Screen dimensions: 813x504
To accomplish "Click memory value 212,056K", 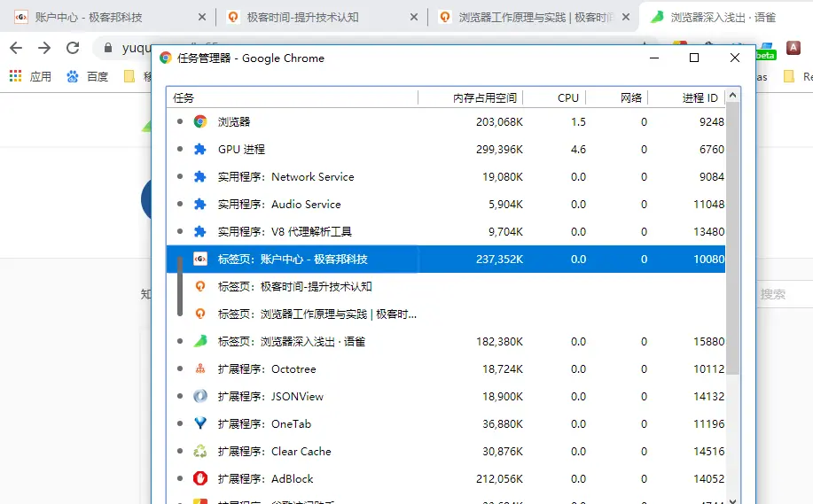I will pyautogui.click(x=499, y=478).
